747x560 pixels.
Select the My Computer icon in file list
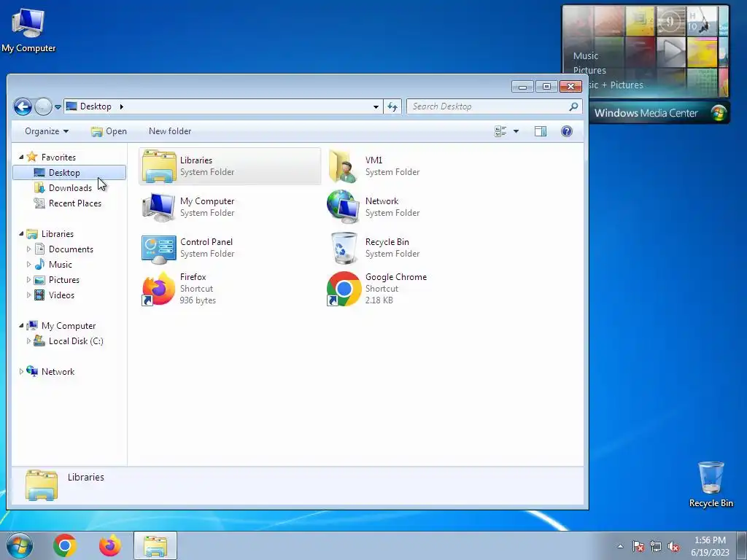click(158, 207)
